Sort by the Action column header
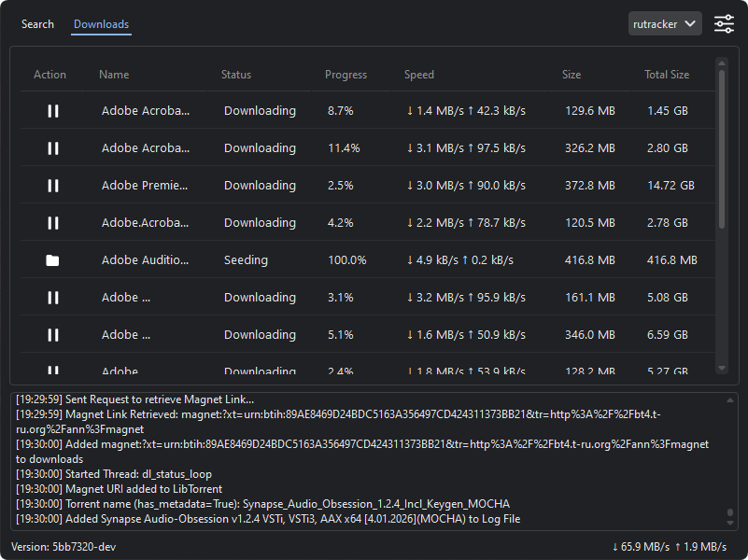Viewport: 748px width, 560px height. [49, 75]
